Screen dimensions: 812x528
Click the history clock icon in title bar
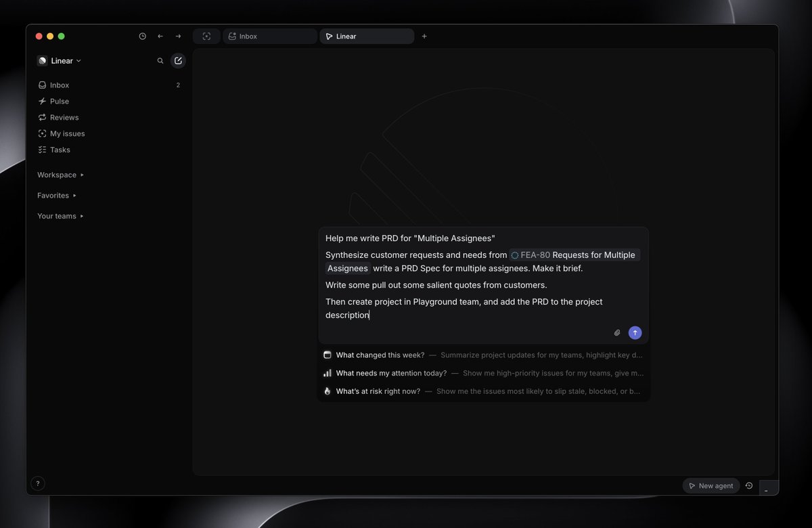(x=142, y=37)
